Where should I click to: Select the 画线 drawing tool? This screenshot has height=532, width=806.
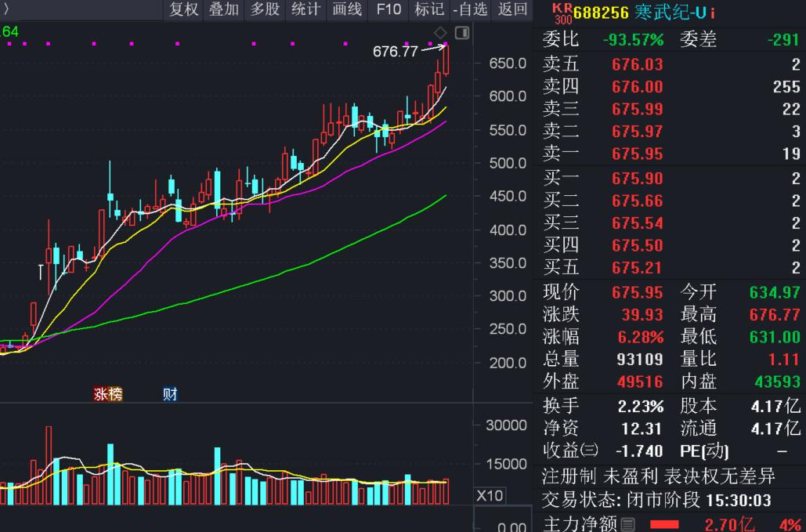click(346, 11)
